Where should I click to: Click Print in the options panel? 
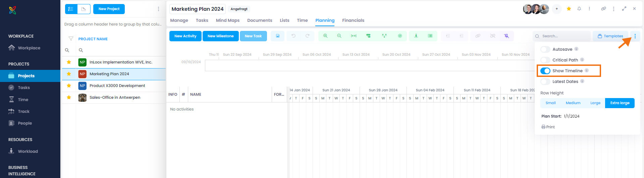click(x=548, y=127)
